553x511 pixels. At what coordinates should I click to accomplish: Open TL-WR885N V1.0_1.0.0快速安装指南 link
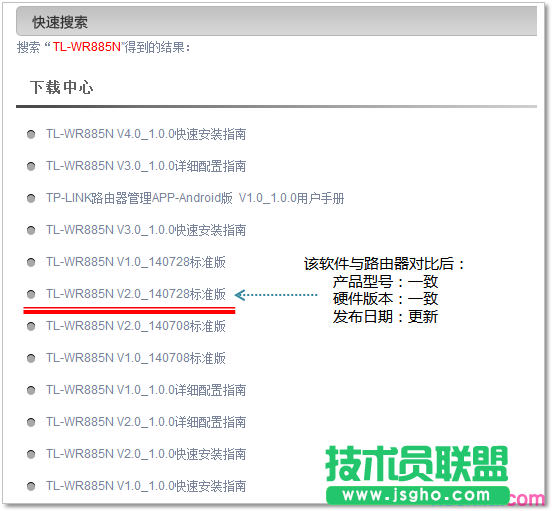[x=146, y=486]
